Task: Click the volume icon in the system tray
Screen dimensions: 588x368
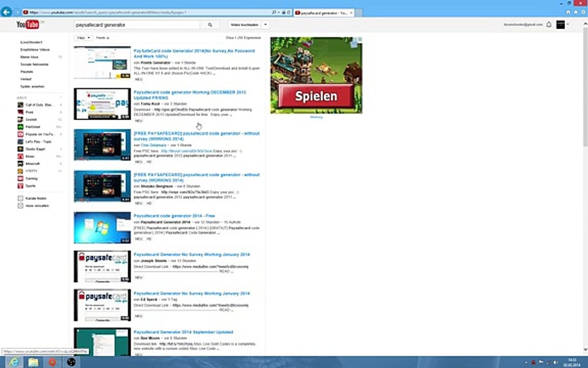Action: pyautogui.click(x=555, y=362)
